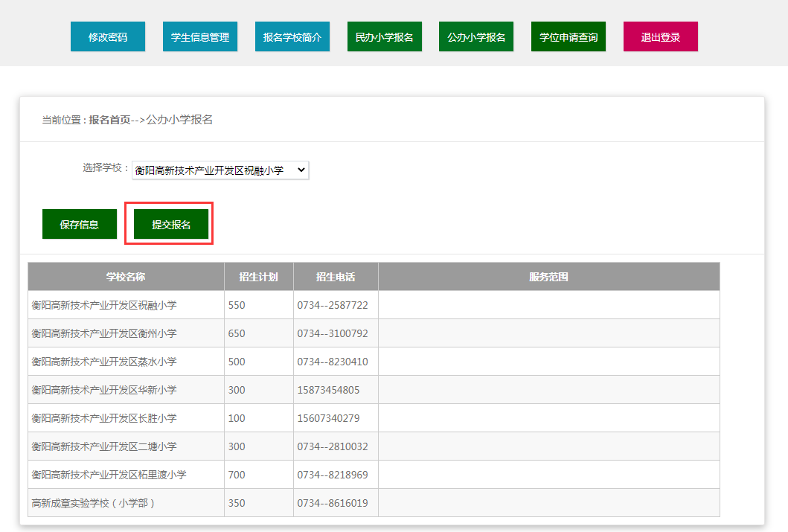Click phone number 0734--8616019
This screenshot has width=788, height=532.
[332, 503]
